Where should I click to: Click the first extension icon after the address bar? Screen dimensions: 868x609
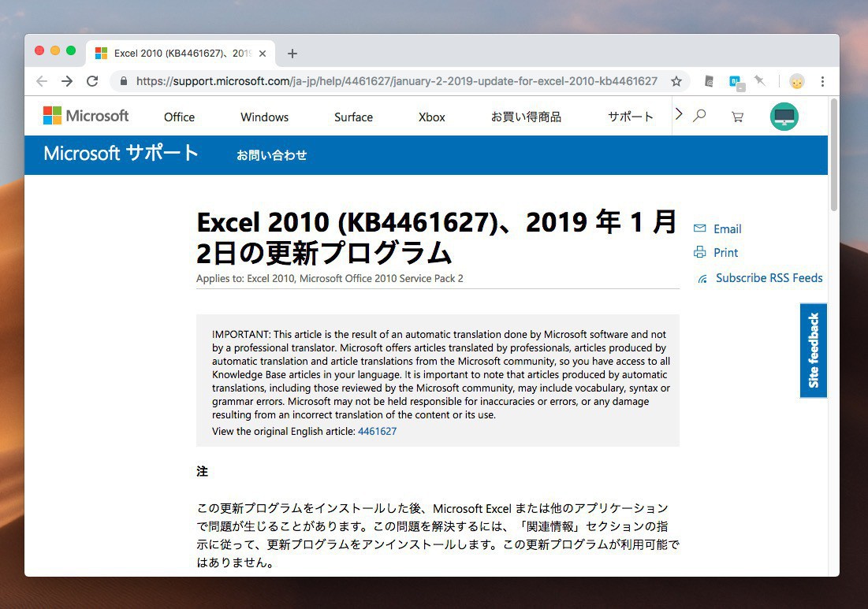pos(709,81)
